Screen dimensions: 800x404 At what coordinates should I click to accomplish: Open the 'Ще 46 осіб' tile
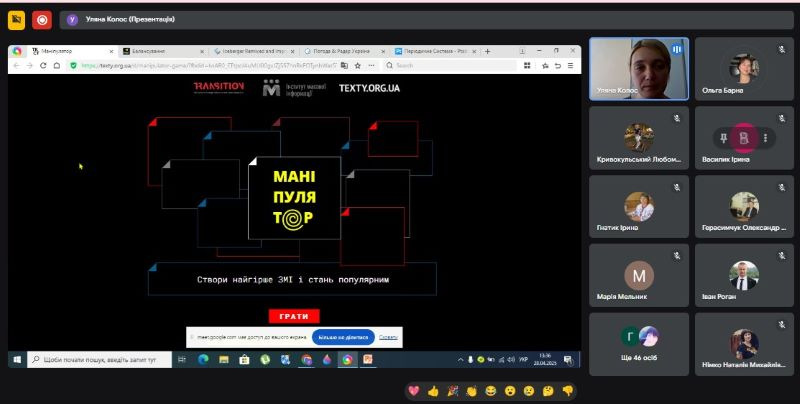point(639,344)
